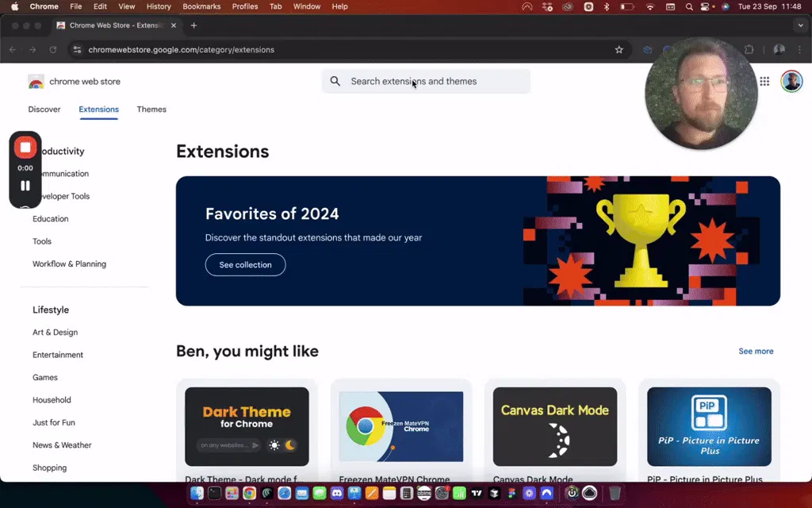Image resolution: width=812 pixels, height=508 pixels.
Task: Open the Education category
Action: point(50,219)
